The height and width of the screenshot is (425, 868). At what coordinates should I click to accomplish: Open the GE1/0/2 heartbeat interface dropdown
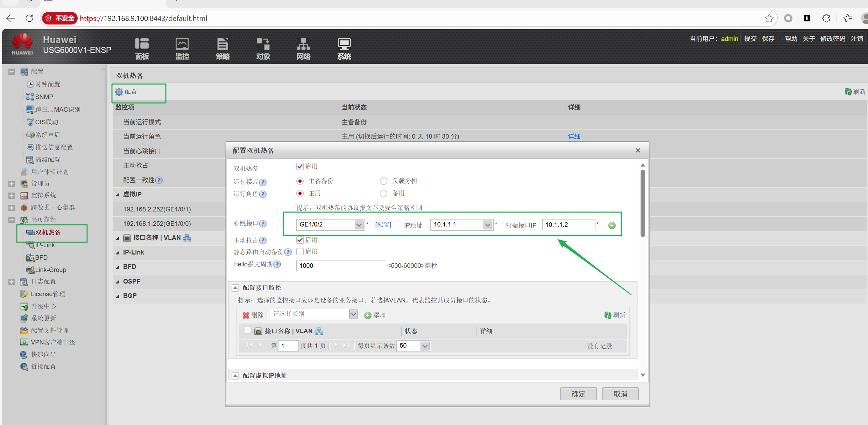pos(359,225)
